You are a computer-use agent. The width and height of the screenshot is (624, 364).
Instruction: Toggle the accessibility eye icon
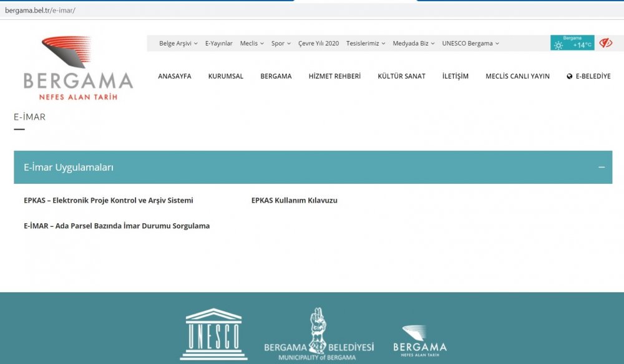click(x=605, y=43)
